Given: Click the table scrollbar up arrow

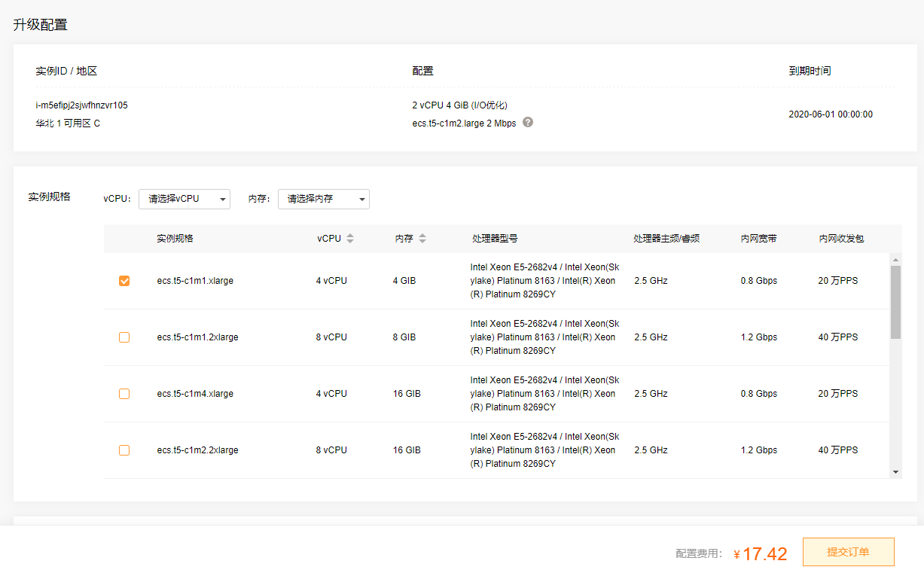Looking at the screenshot, I should [895, 259].
